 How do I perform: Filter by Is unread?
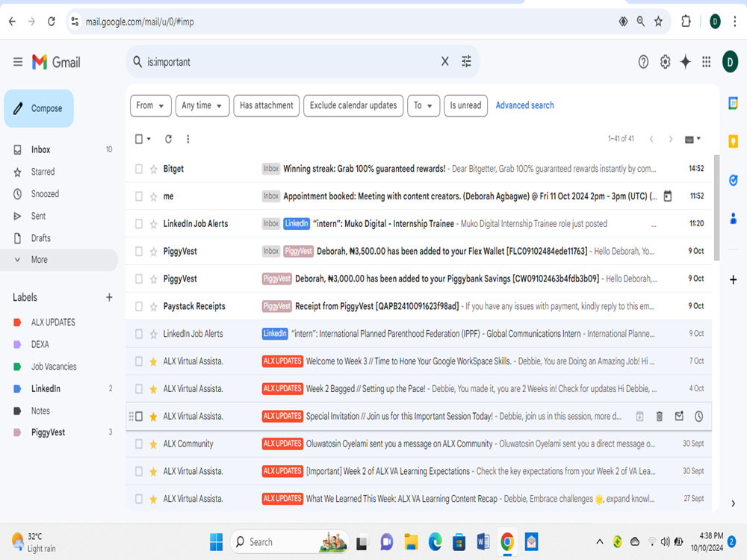[465, 105]
